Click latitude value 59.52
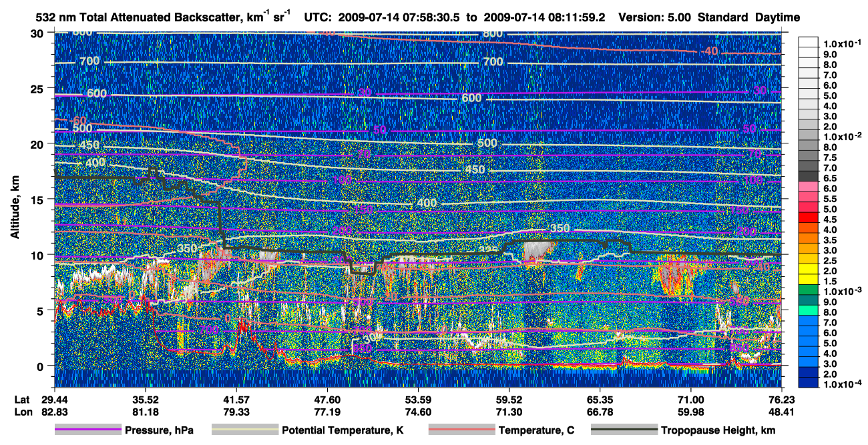The height and width of the screenshot is (445, 868). pyautogui.click(x=509, y=400)
